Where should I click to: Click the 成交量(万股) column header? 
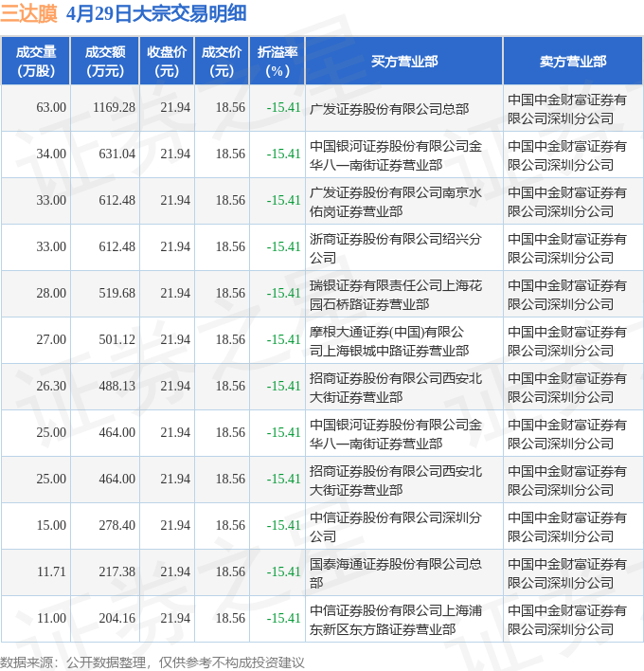[36, 62]
